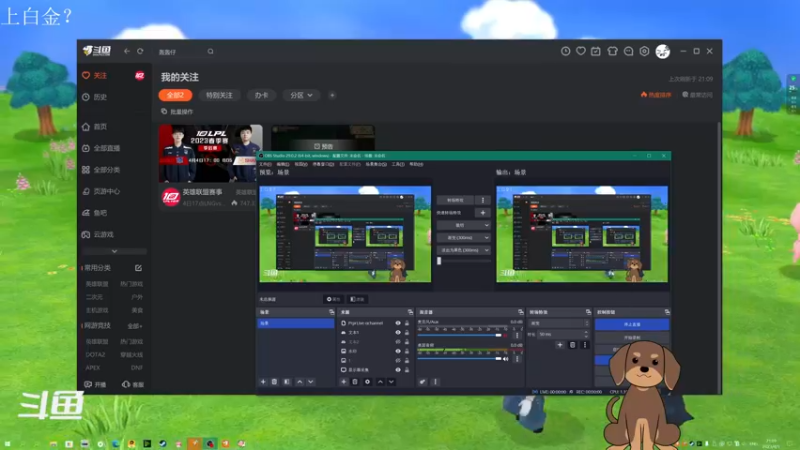Click the OBS transition T-bar slider
The height and width of the screenshot is (450, 800).
(464, 261)
